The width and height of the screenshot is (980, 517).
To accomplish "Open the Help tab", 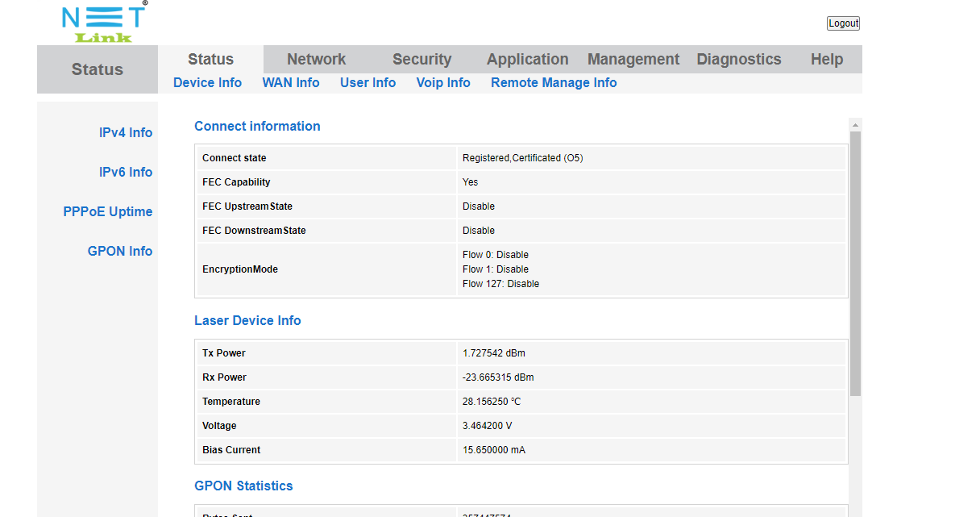I will [x=826, y=59].
